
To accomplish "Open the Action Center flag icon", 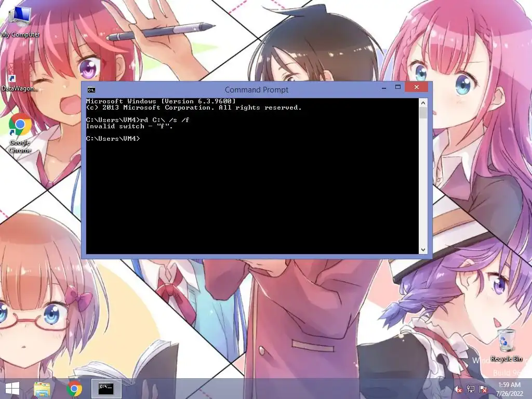I will (x=483, y=389).
